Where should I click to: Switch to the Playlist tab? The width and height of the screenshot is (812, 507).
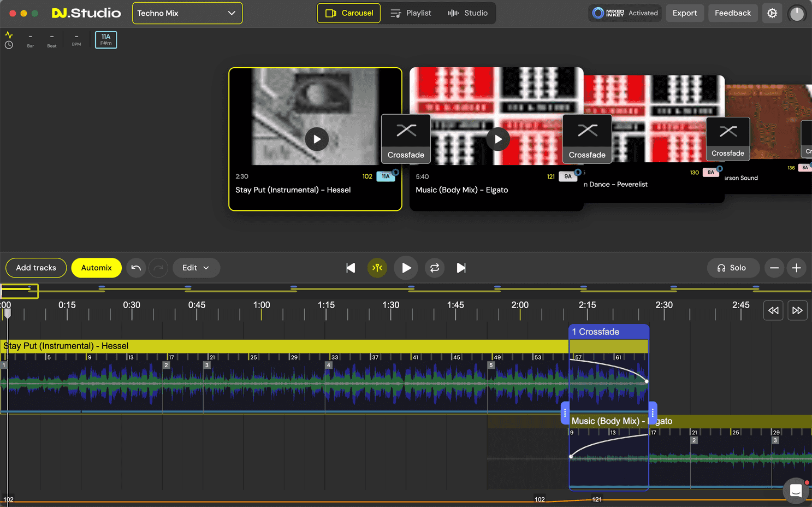tap(411, 13)
